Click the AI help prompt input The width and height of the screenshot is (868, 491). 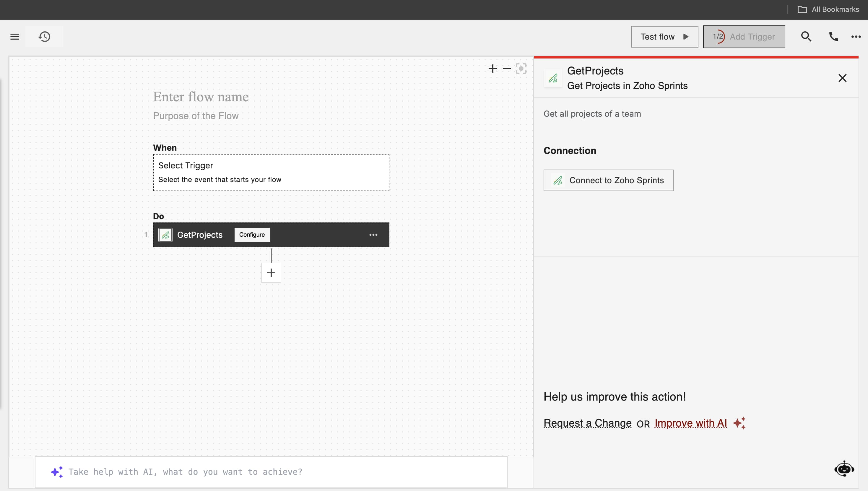pos(271,472)
